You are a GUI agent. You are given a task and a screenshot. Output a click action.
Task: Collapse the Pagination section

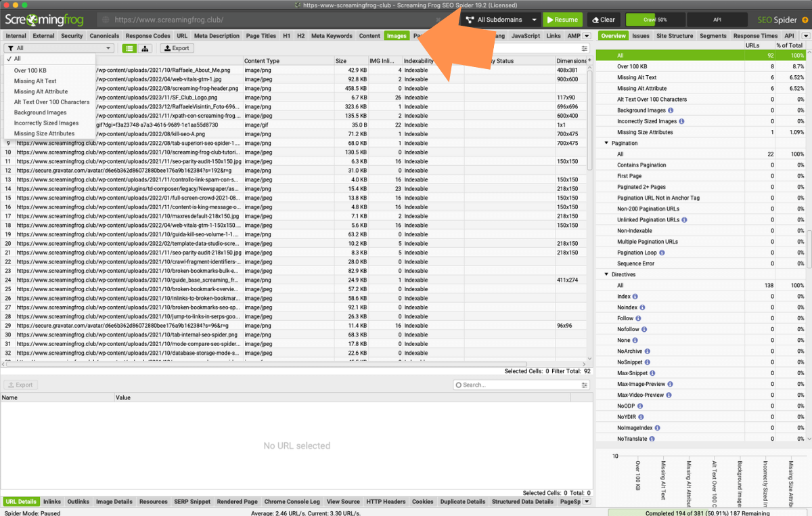point(606,144)
